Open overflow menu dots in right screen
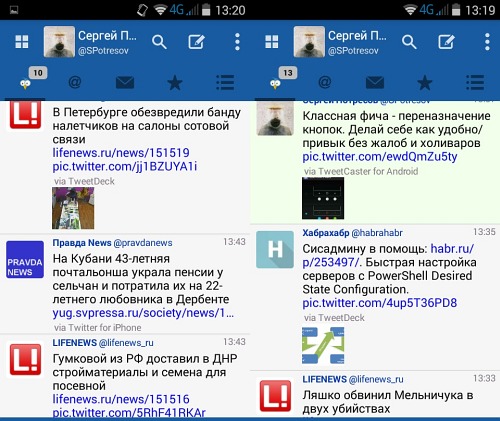The height and width of the screenshot is (421, 500). point(487,42)
